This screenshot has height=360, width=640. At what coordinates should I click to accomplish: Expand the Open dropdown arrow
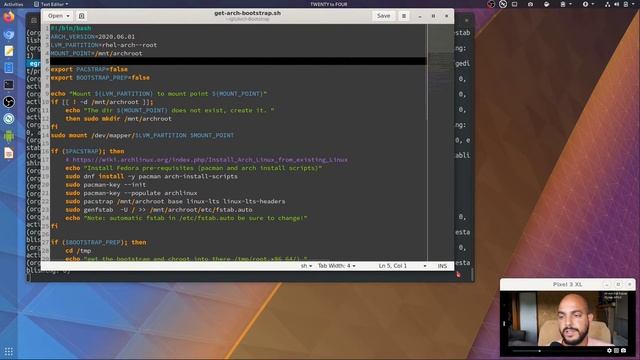click(x=68, y=16)
